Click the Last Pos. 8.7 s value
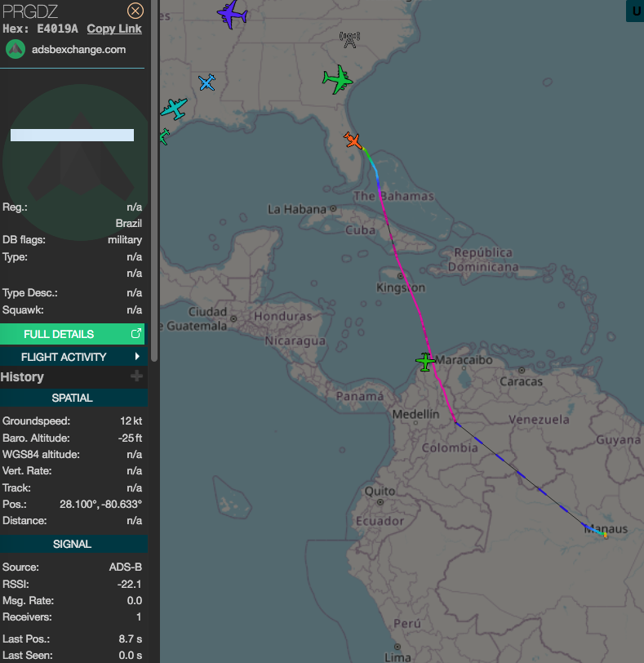Screen dimensions: 644x663 130,639
